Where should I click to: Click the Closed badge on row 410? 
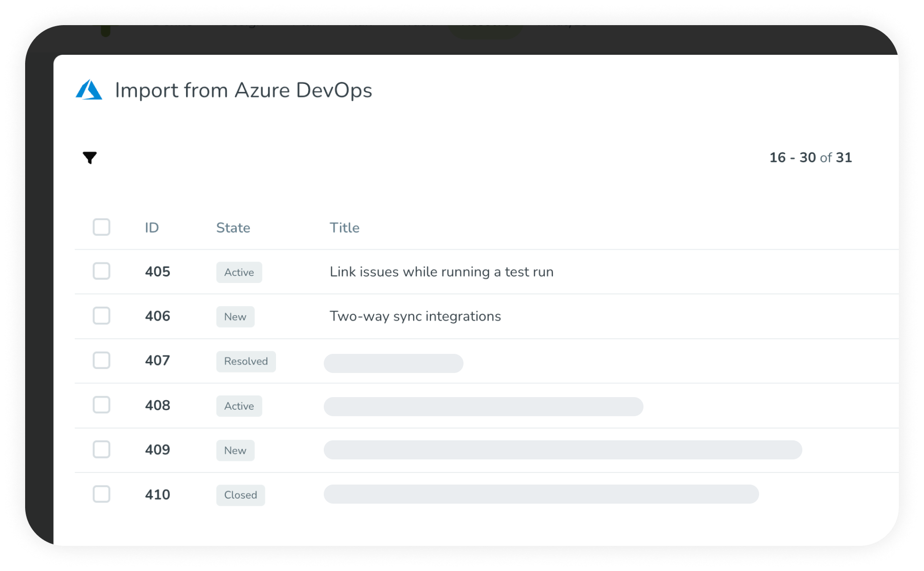click(240, 495)
